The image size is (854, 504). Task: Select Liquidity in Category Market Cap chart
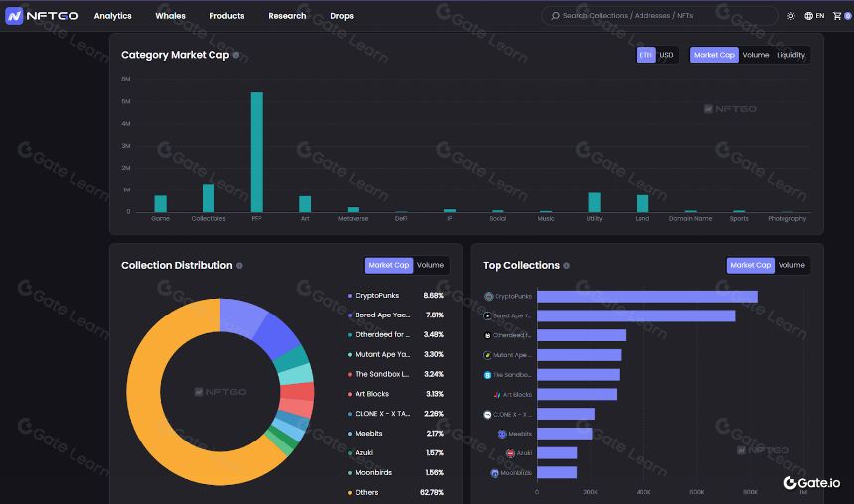(x=790, y=55)
